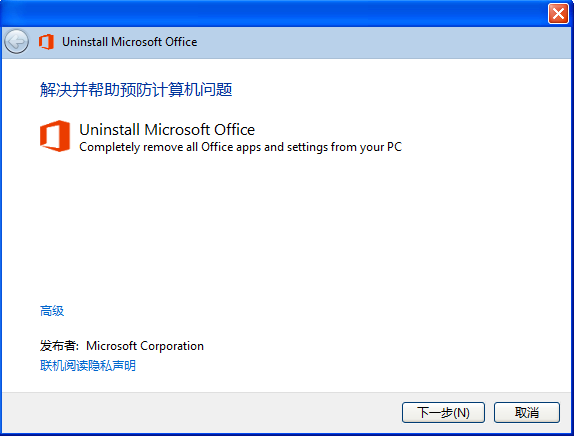Select the large Uninstall Microsoft Office troubleshooter title
This screenshot has height=436, width=574.
167,130
